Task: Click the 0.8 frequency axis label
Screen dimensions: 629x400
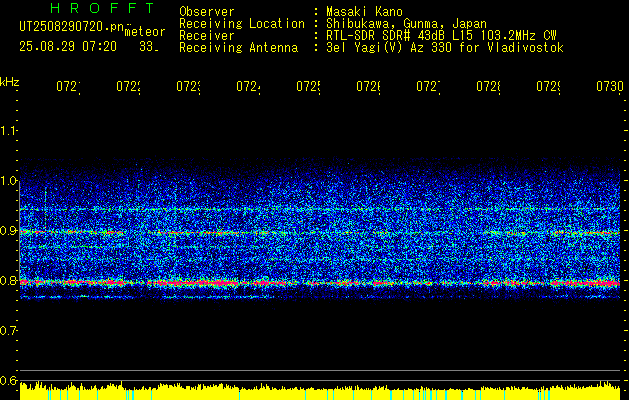Action: tap(9, 280)
